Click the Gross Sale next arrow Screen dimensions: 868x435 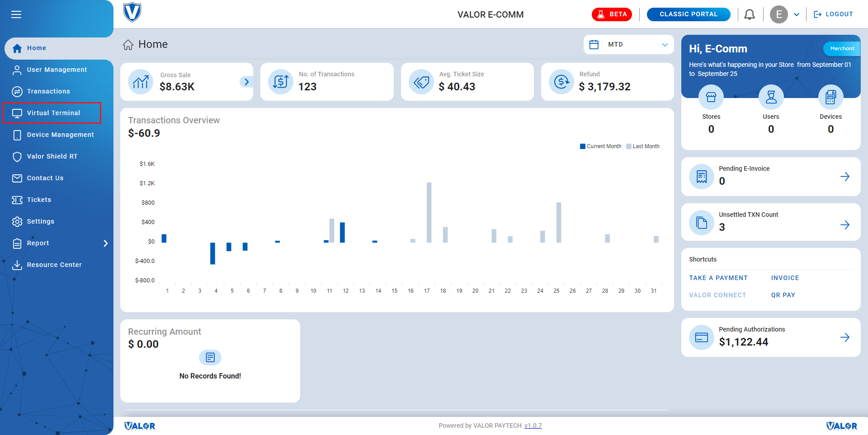(x=246, y=82)
